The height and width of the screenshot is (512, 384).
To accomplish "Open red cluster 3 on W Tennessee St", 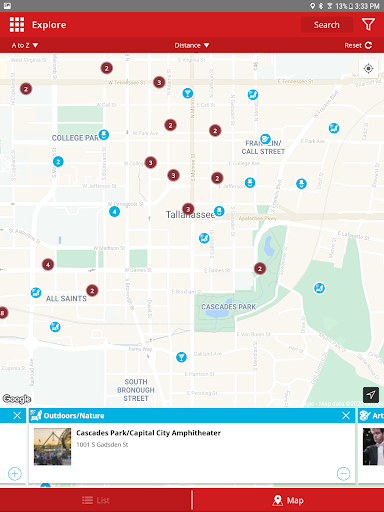I will pyautogui.click(x=159, y=82).
